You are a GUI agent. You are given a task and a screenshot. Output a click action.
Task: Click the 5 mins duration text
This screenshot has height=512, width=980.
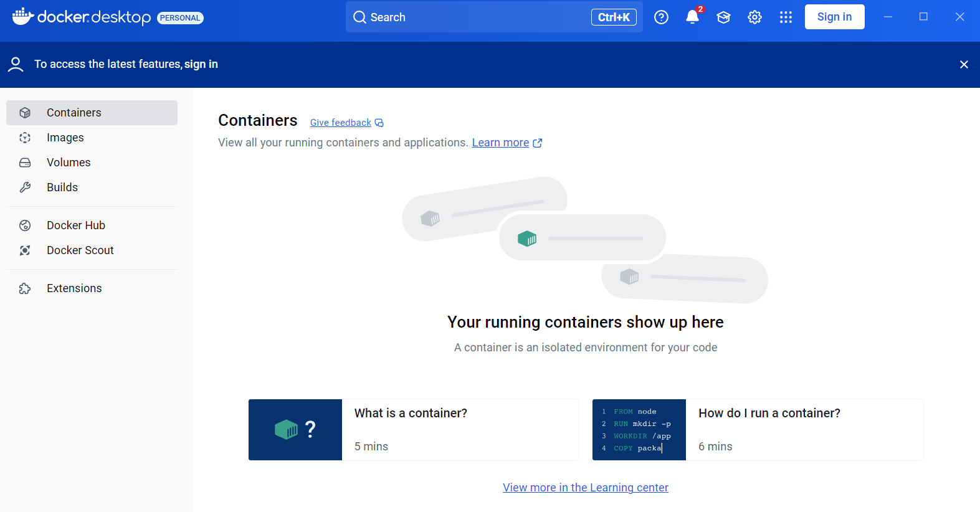pyautogui.click(x=371, y=447)
